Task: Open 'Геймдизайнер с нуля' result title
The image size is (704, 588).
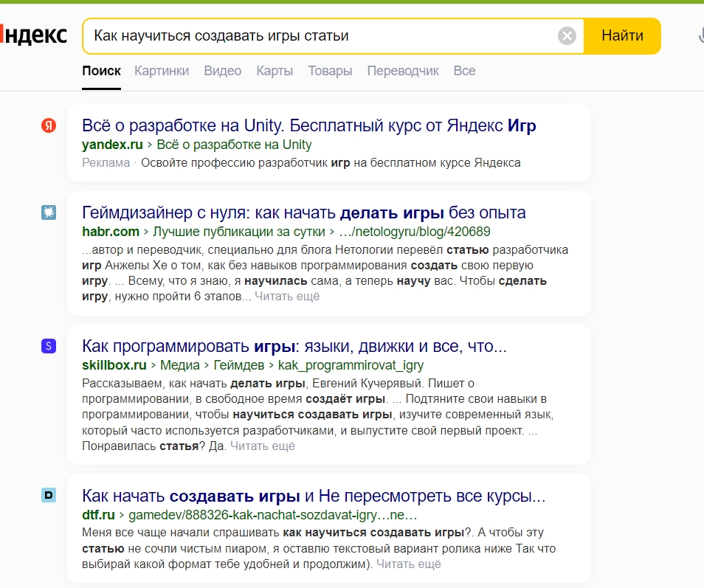Action: pyautogui.click(x=304, y=212)
